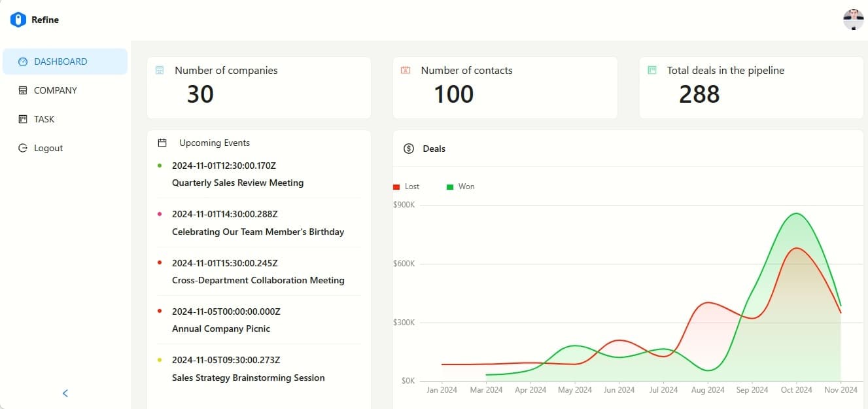This screenshot has height=409, width=868.
Task: Toggle the Lost series in chart legend
Action: (406, 187)
